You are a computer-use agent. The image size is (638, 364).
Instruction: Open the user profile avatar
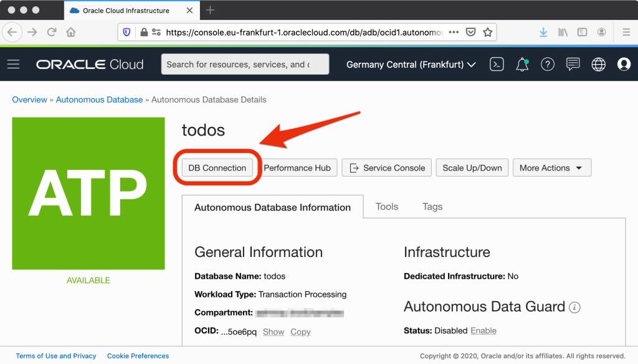(x=623, y=64)
